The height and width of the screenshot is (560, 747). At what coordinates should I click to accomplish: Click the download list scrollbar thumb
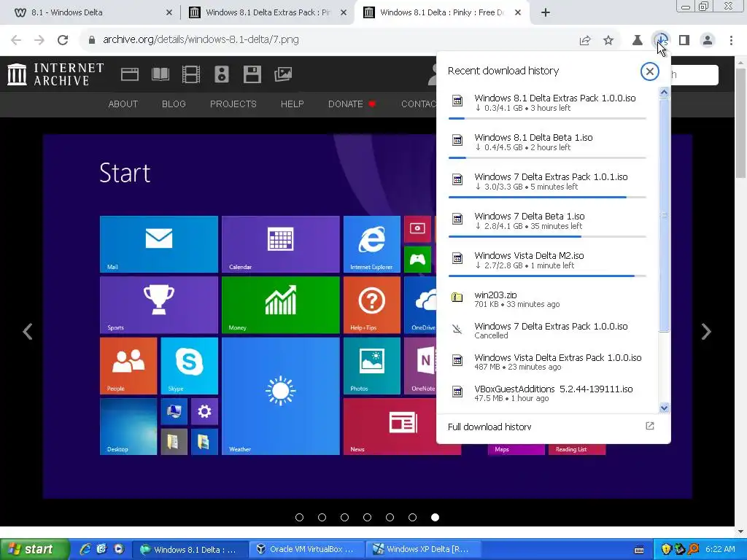664,215
